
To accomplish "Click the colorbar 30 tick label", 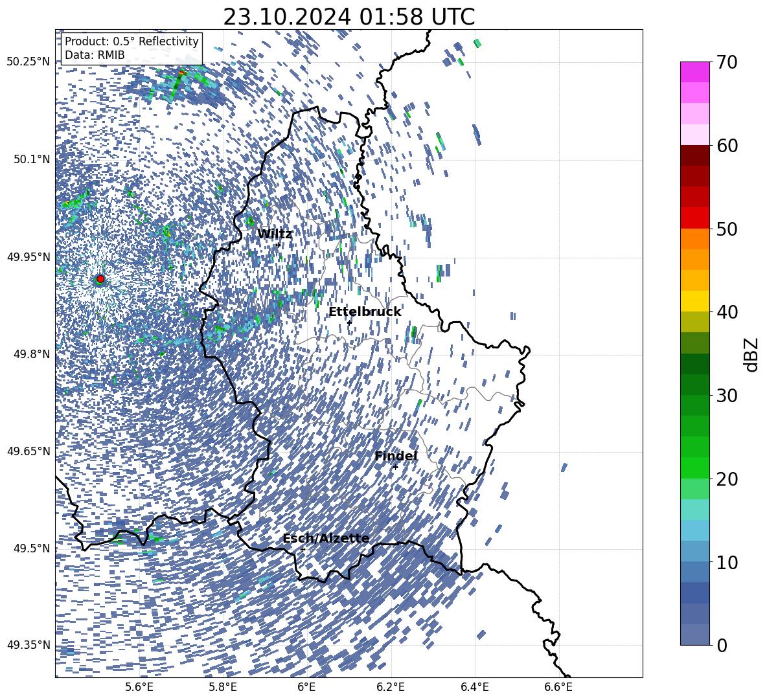I will [726, 395].
